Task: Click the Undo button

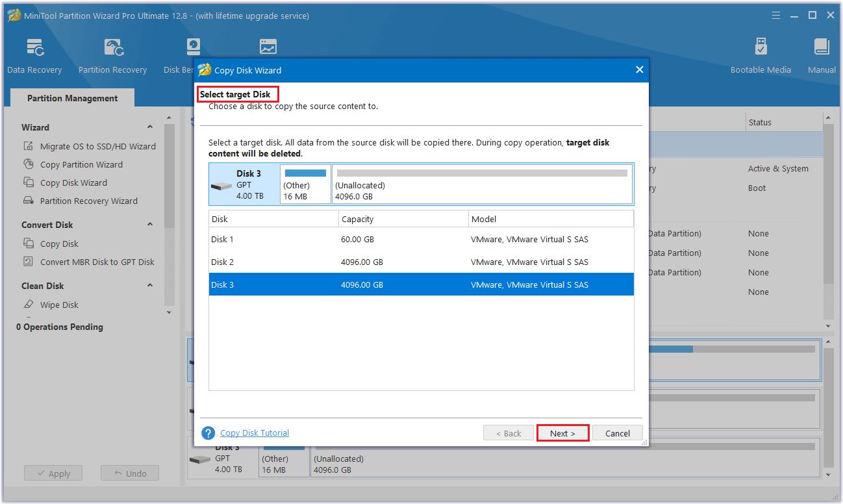Action: [130, 473]
